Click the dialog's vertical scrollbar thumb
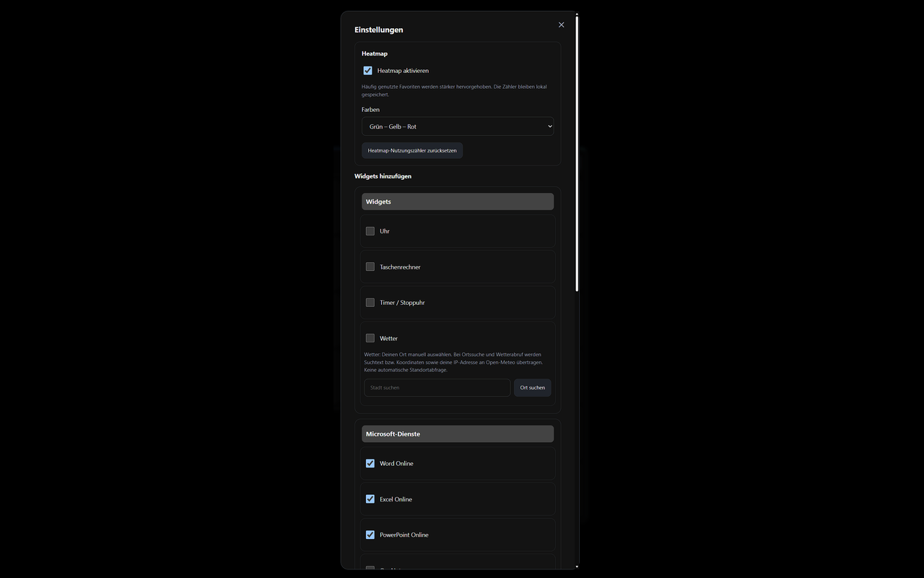 pos(577,154)
